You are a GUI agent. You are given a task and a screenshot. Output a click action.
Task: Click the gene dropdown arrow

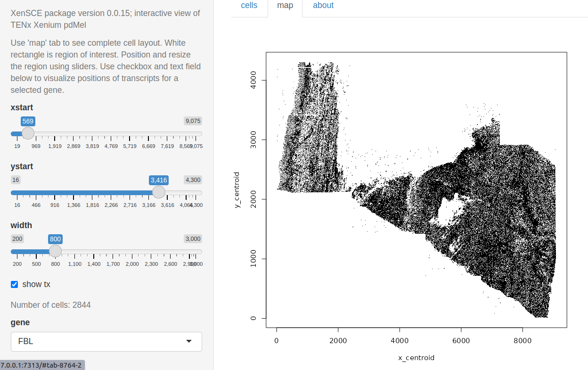click(189, 341)
